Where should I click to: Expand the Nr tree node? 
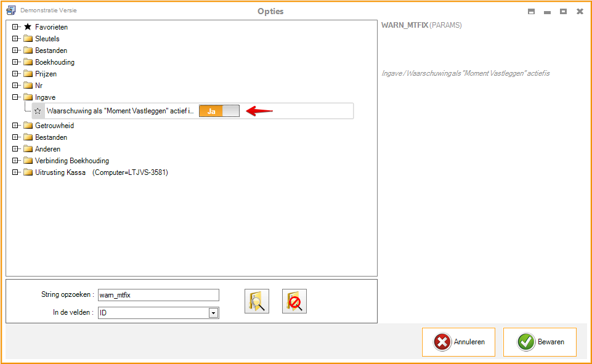point(15,86)
